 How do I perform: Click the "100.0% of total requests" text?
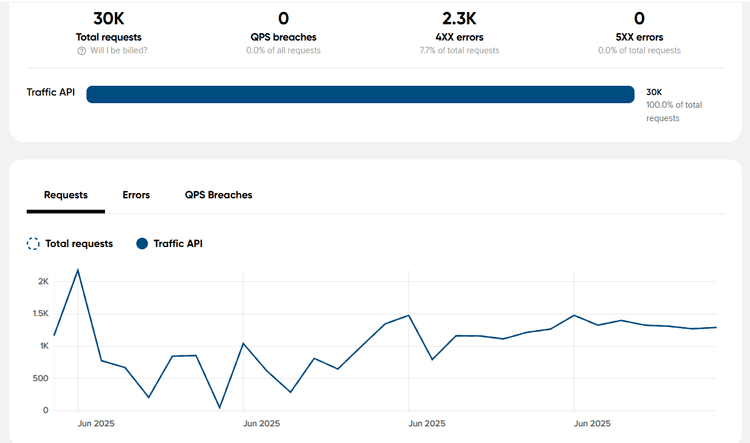click(673, 111)
